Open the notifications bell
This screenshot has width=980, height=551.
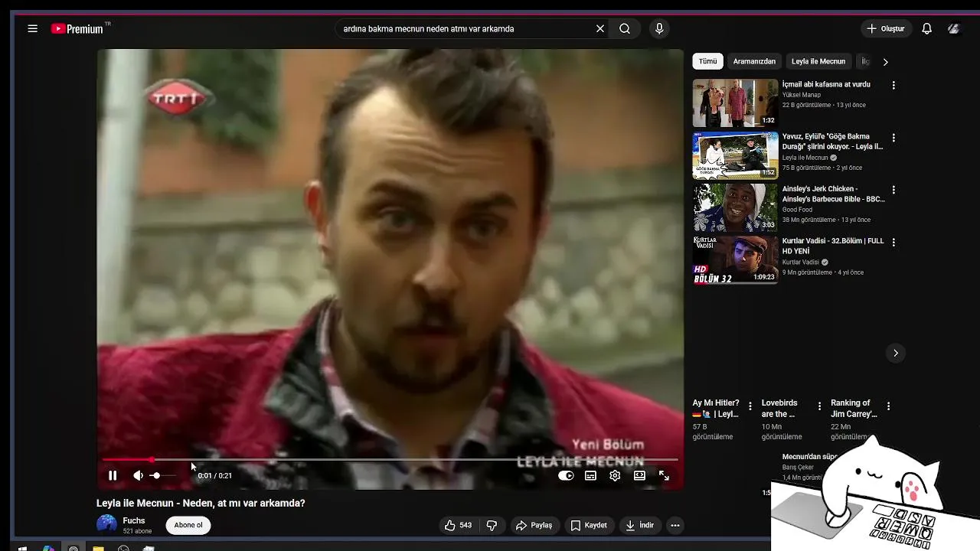(926, 28)
